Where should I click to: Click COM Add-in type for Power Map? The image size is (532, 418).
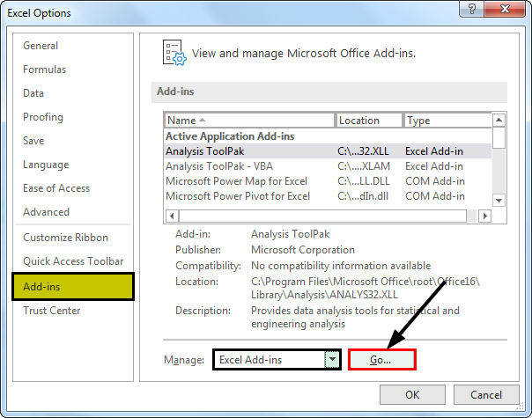pos(435,181)
